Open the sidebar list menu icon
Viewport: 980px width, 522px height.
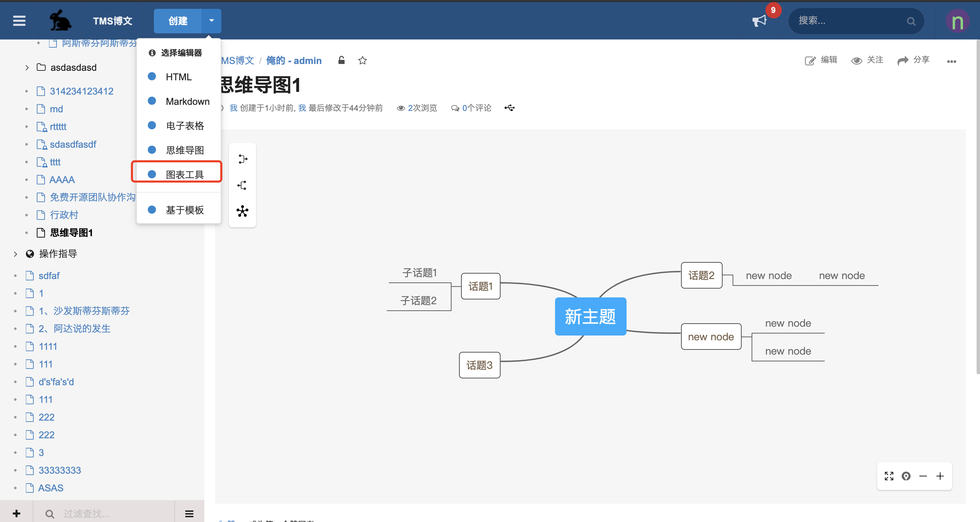tap(189, 514)
